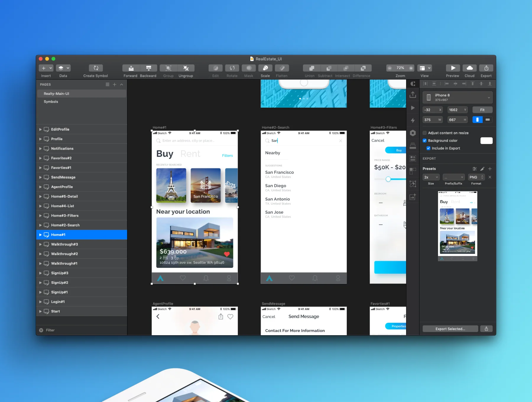Open the iPhone 8 artboard preset dropdown

[x=458, y=98]
